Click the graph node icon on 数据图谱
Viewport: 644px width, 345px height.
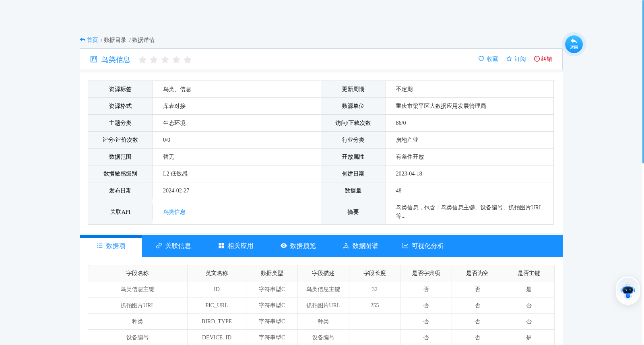(346, 246)
